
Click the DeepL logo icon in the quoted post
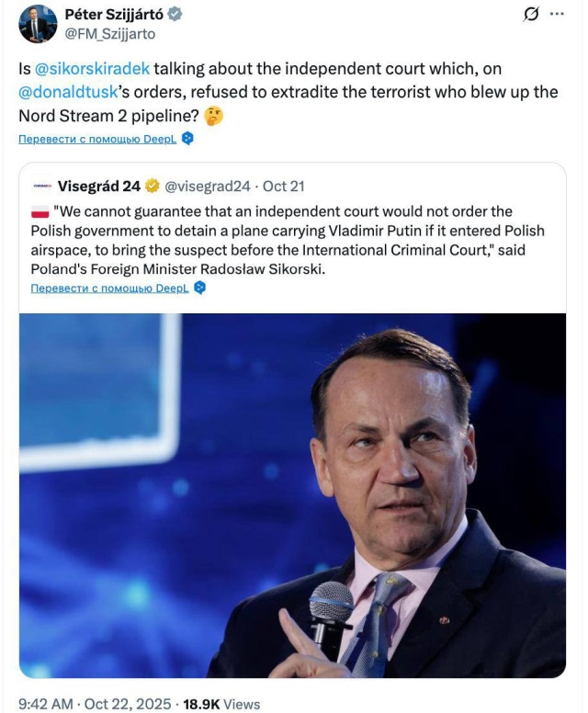[x=200, y=288]
